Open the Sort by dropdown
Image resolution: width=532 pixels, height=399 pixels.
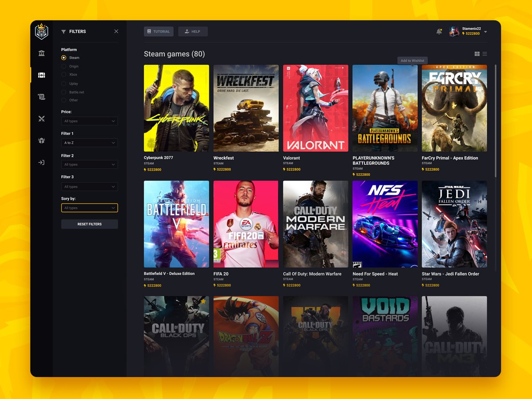click(x=89, y=207)
